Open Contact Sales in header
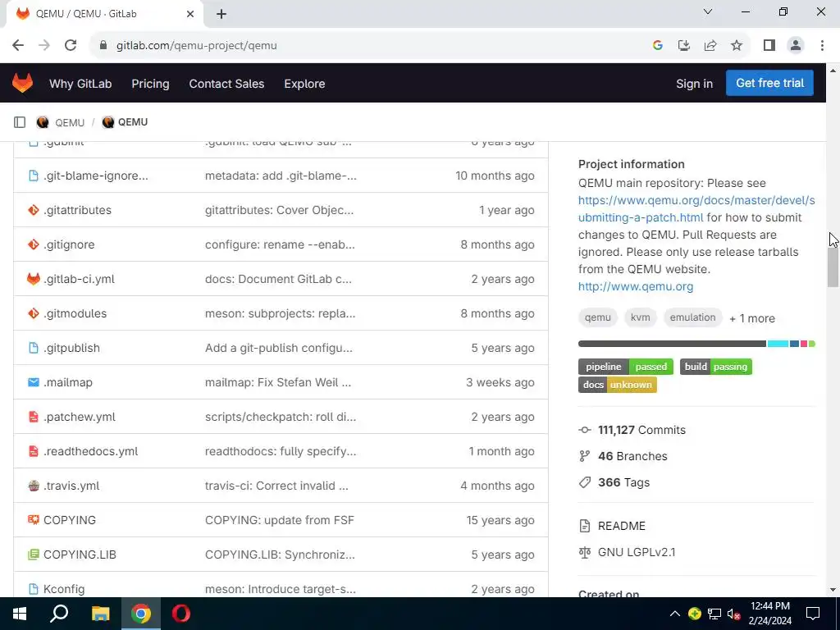This screenshot has width=840, height=630. (226, 84)
